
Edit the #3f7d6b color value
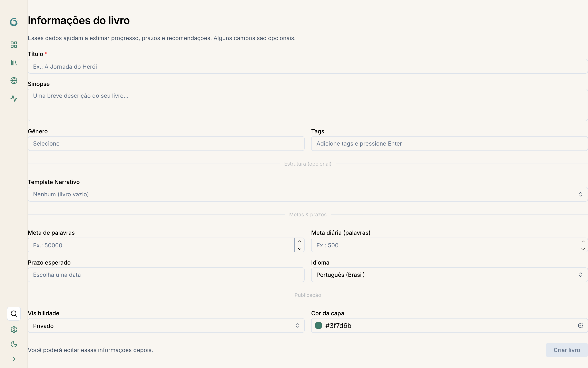click(338, 326)
